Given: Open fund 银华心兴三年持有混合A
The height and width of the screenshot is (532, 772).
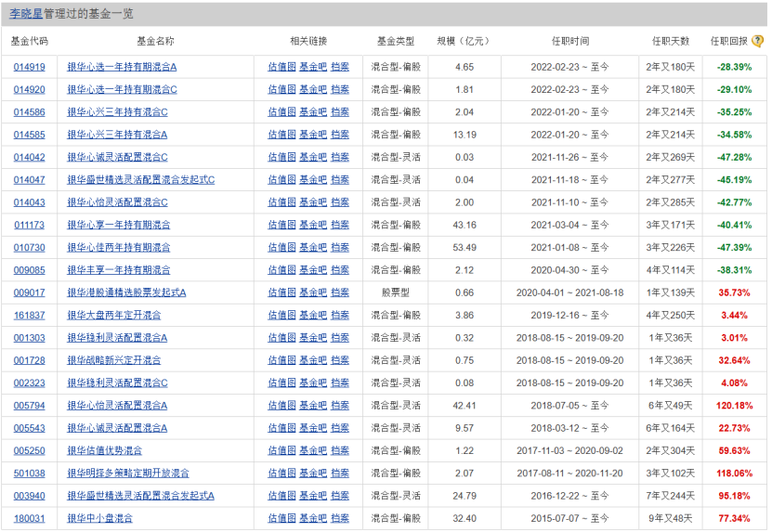Looking at the screenshot, I should coord(117,135).
